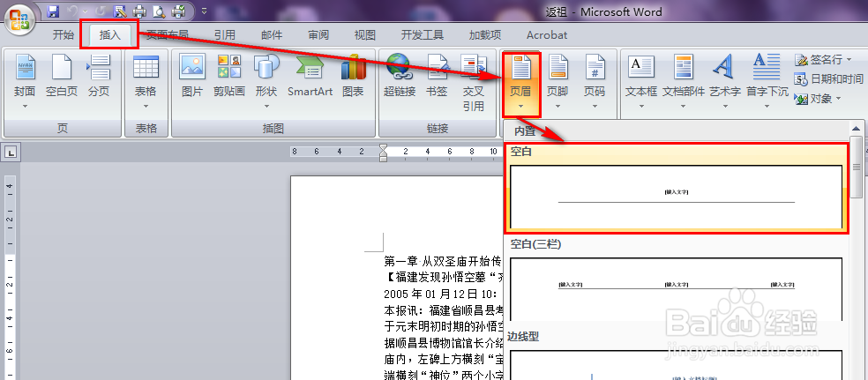Screen dimensions: 868x380
Task: Expand the 对象 dropdown arrow
Action: click(838, 99)
